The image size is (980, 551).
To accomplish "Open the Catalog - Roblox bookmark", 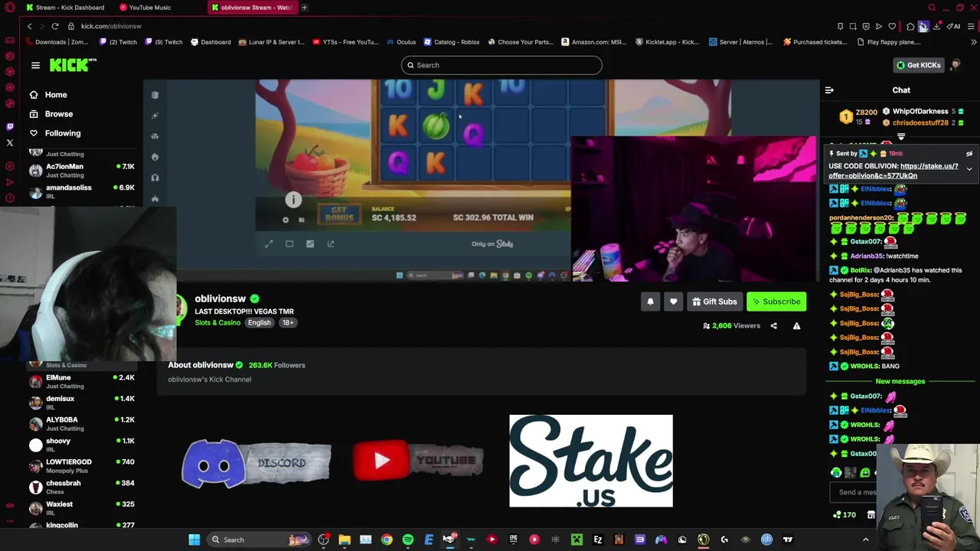I will pos(451,42).
